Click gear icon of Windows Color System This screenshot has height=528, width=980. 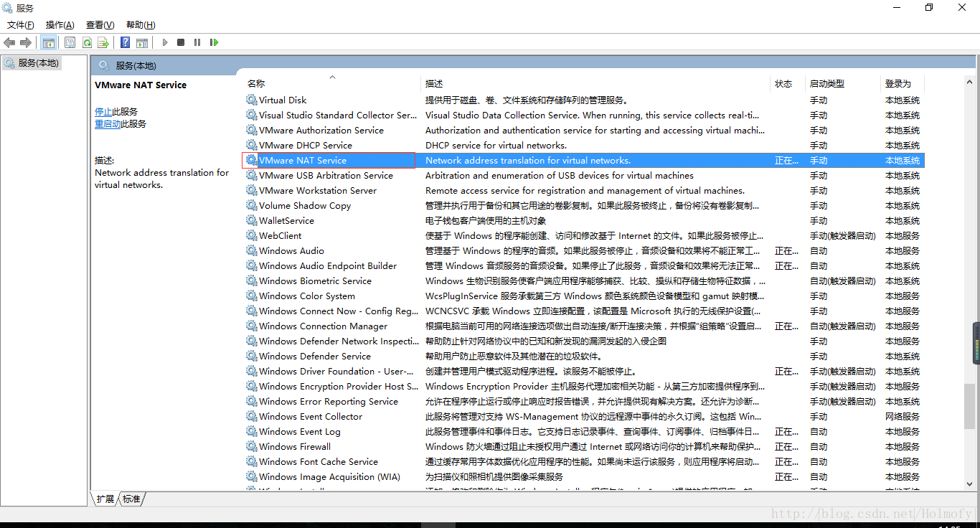point(251,296)
